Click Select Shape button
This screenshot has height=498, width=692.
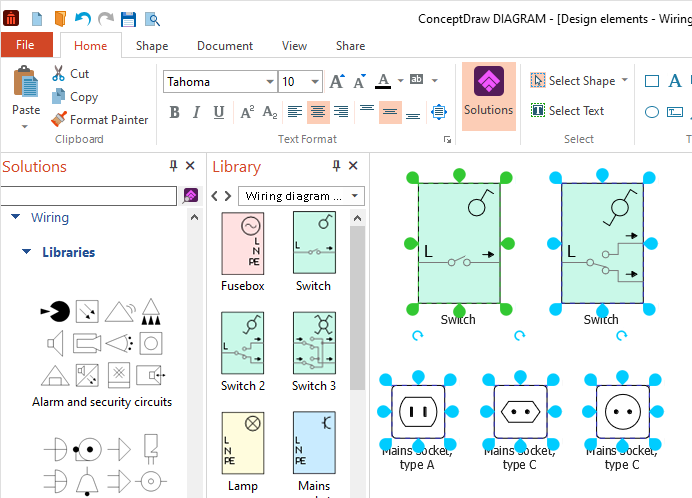tap(573, 80)
